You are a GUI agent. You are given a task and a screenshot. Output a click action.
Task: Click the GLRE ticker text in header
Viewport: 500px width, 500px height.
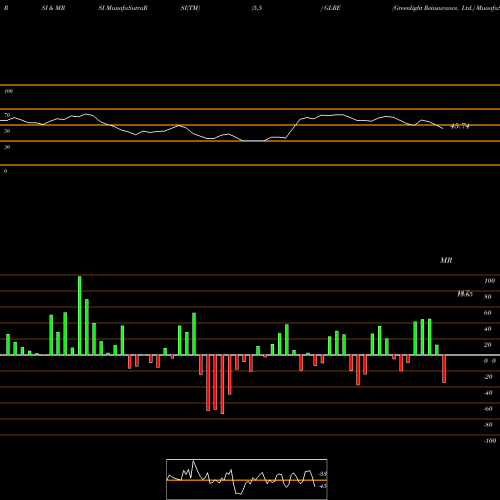(x=332, y=8)
